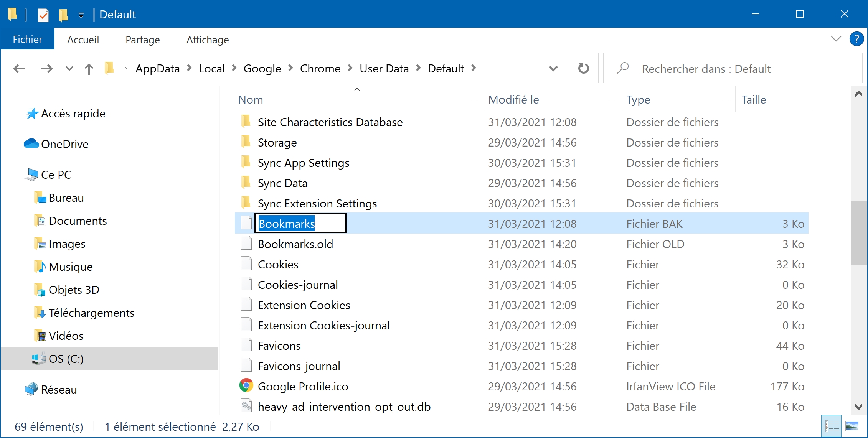868x438 pixels.
Task: Expand the chevron after Default breadcrumb
Action: pos(474,68)
